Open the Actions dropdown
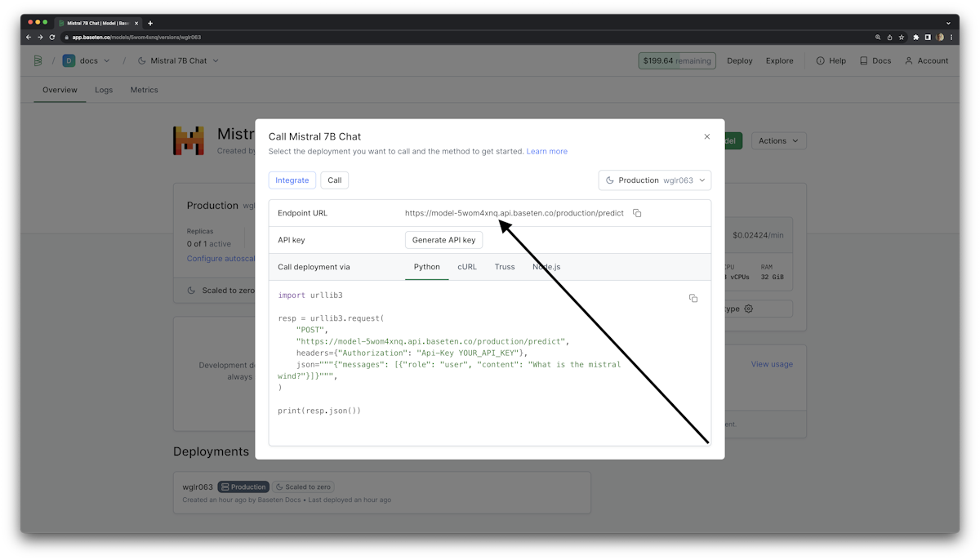Image resolution: width=980 pixels, height=560 pixels. tap(779, 140)
